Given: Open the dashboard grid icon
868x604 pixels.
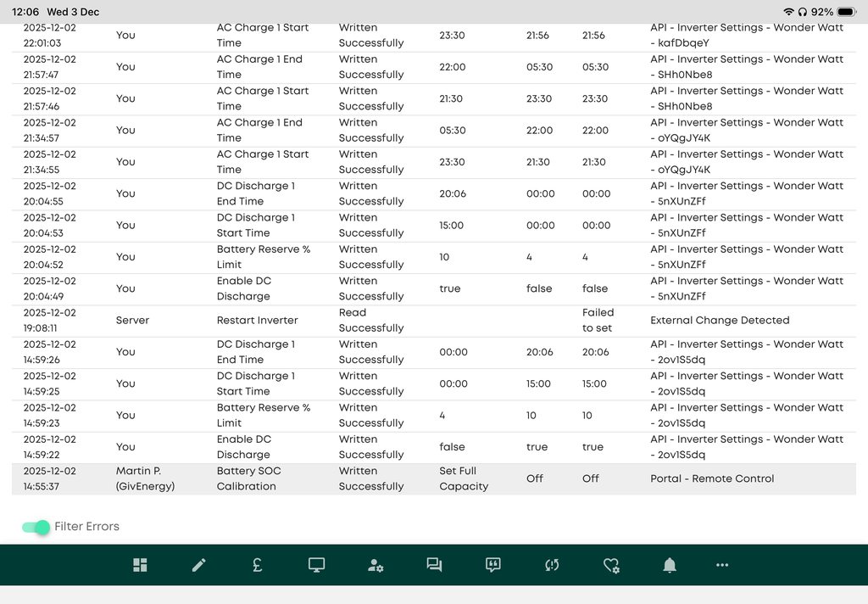Looking at the screenshot, I should click(140, 565).
